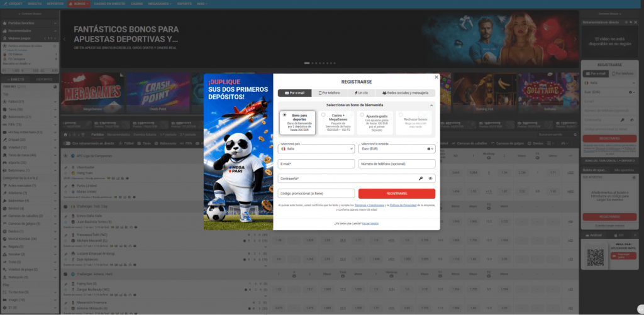This screenshot has height=315, width=644.
Task: Click the Iniciar Sesión link
Action: point(370,223)
